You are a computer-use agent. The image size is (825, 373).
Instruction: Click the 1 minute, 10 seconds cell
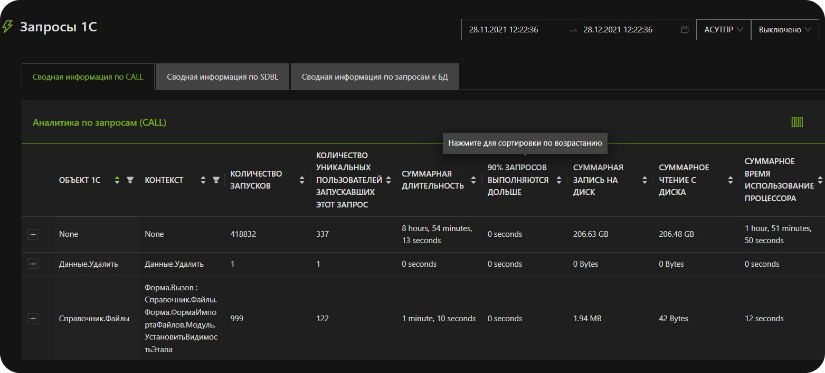click(x=438, y=319)
